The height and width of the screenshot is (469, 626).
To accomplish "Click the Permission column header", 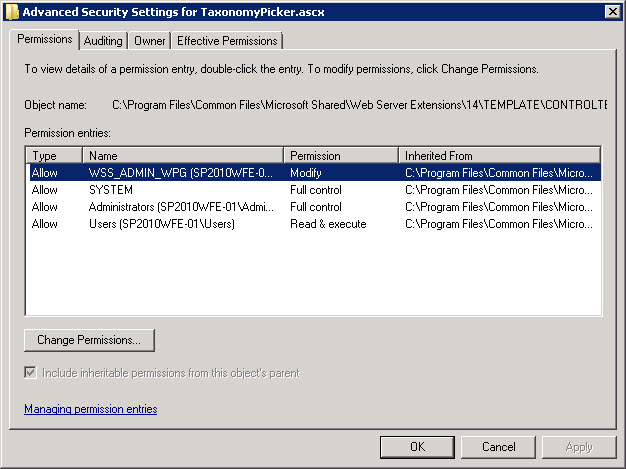I will 341,156.
